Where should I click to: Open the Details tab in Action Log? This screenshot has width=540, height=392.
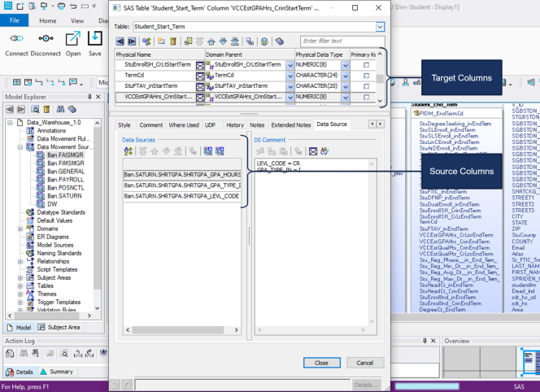20,372
